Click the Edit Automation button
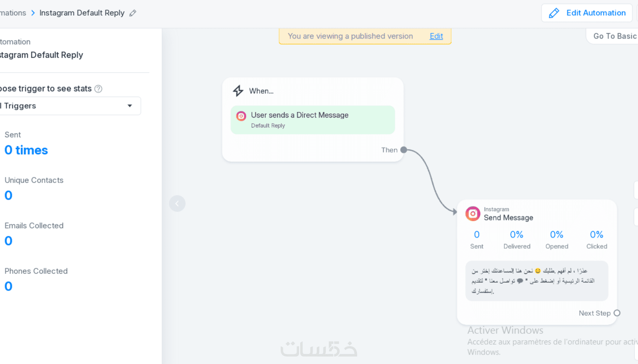Viewport: 638px width, 364px height. coord(587,13)
